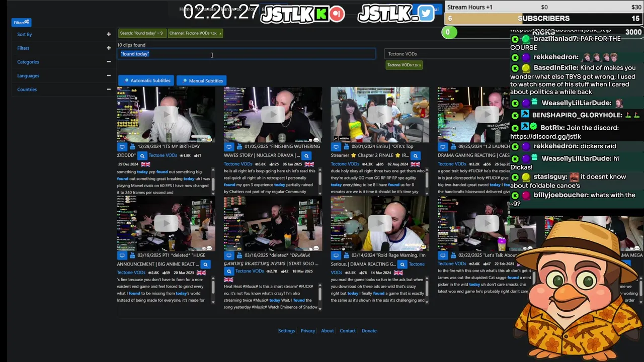Toggle Manual Subtitles
This screenshot has height=362, width=644.
[202, 80]
